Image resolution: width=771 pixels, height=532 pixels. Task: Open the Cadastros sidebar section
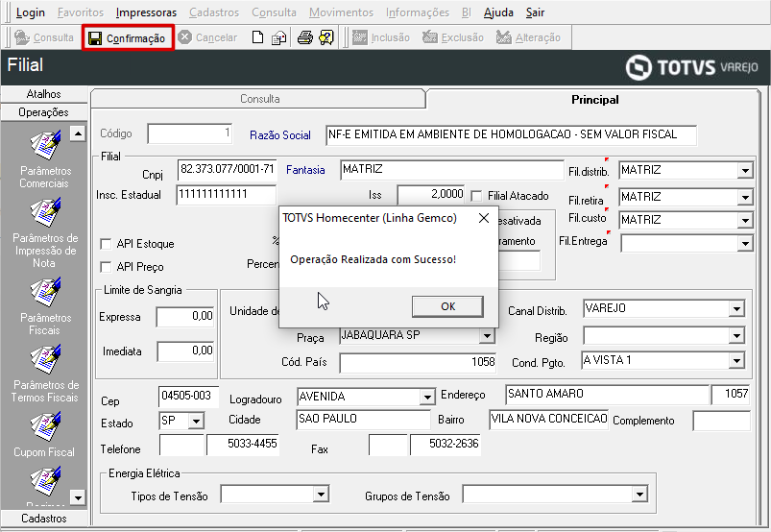click(x=44, y=519)
